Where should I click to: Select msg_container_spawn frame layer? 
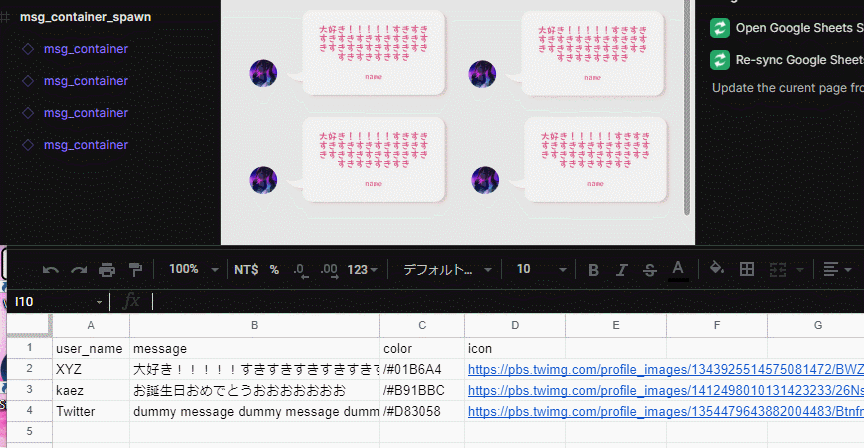tap(85, 17)
